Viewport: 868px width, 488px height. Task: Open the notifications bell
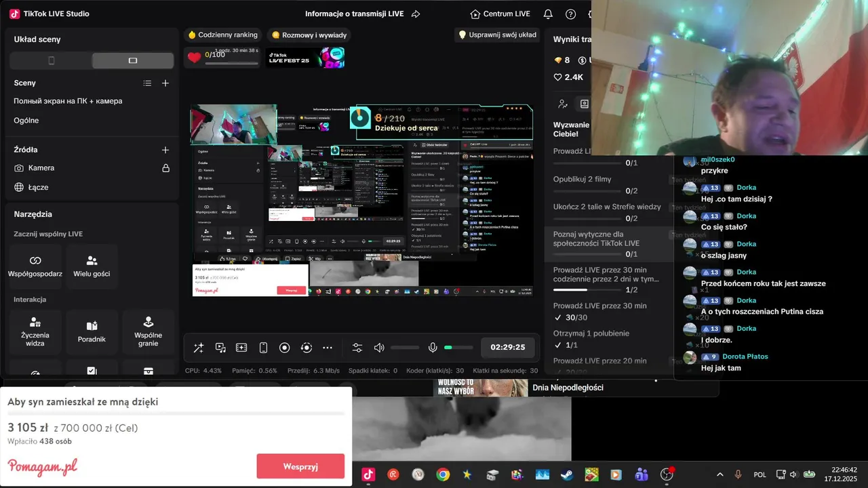pyautogui.click(x=548, y=14)
